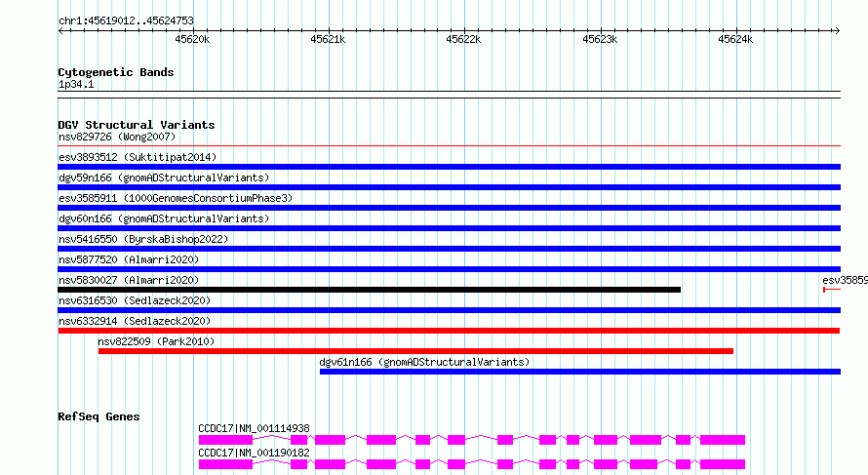Select dgv60n166 (gnomADStructuralVariants) label

[x=164, y=218]
